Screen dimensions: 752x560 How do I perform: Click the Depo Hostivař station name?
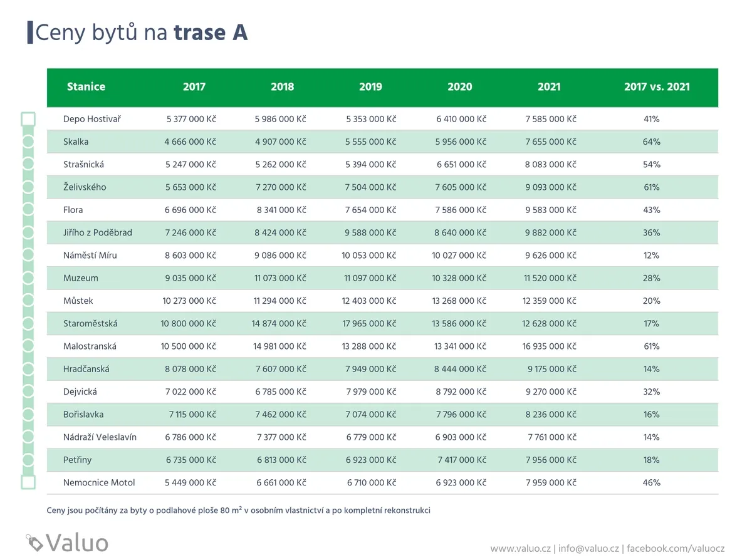(91, 119)
